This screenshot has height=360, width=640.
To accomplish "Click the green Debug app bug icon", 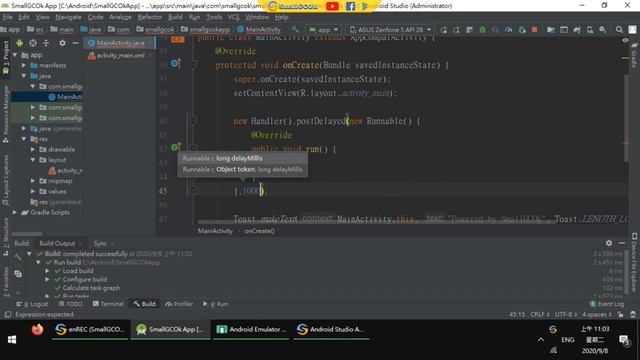I will pos(482,30).
